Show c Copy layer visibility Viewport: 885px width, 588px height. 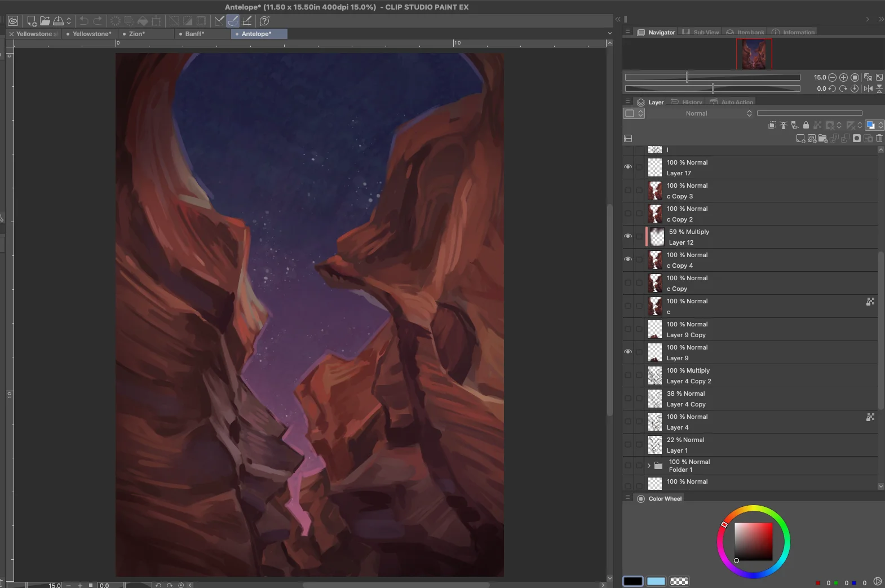(628, 282)
